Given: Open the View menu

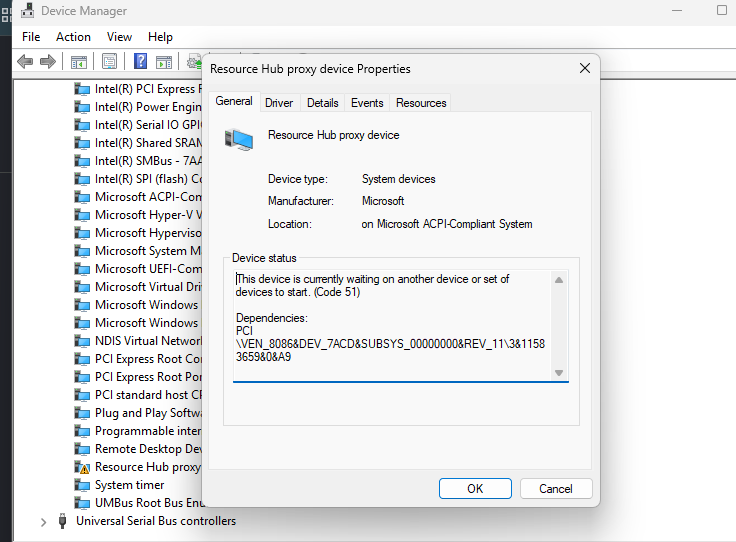Looking at the screenshot, I should pos(119,37).
